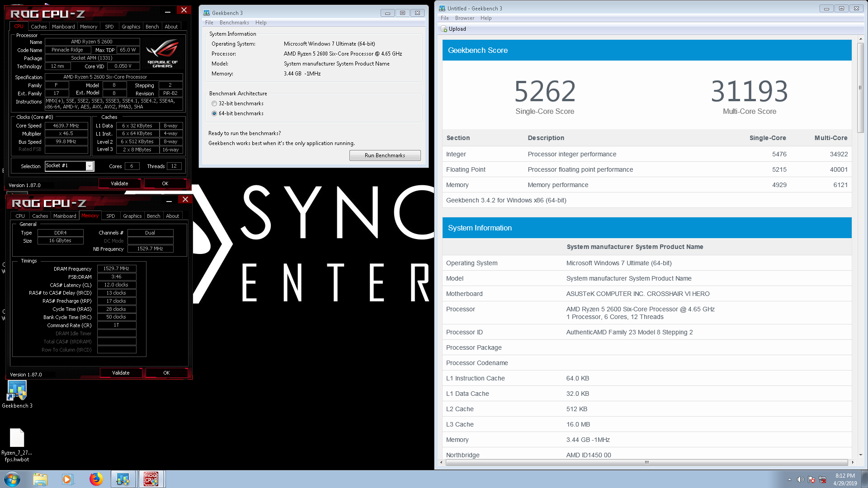Switch to Geekbench 3 taskbar button

(x=123, y=479)
